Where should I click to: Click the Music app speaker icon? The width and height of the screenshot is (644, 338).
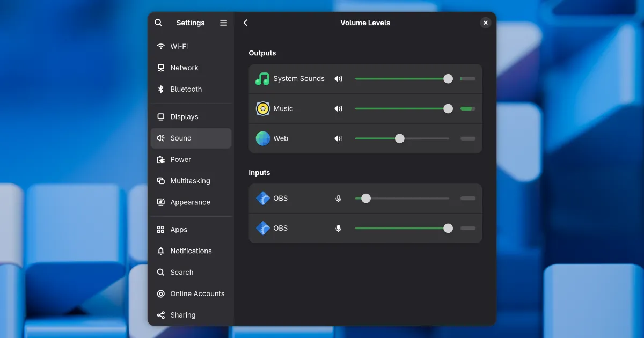tap(262, 109)
